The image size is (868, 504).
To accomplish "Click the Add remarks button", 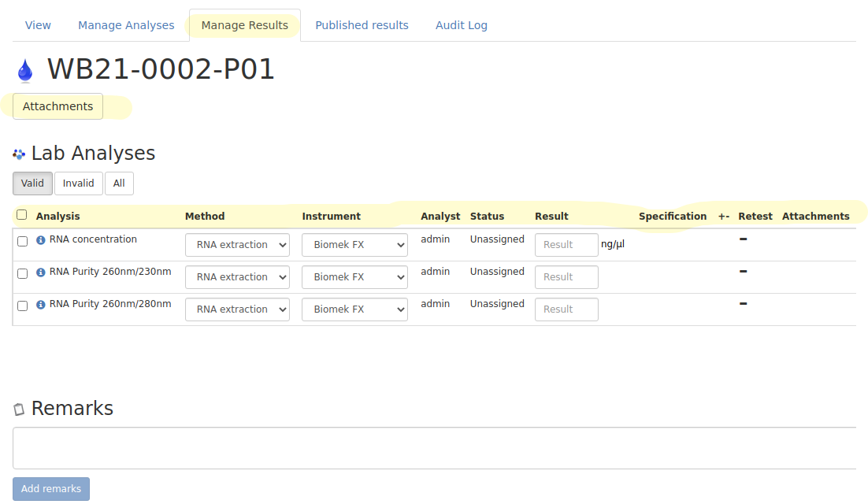I will [x=50, y=488].
